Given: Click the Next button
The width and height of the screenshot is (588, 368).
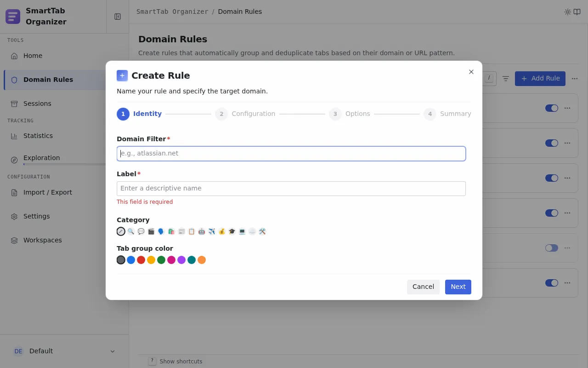Looking at the screenshot, I should point(458,287).
